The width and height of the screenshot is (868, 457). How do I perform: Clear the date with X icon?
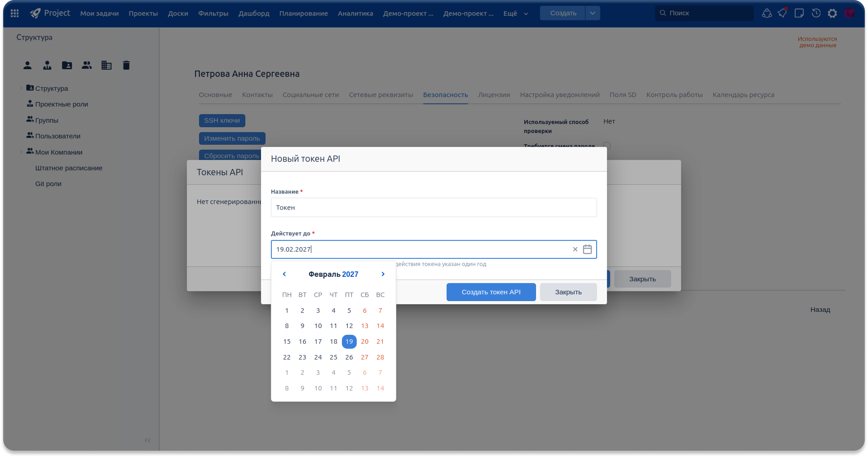[x=575, y=249]
